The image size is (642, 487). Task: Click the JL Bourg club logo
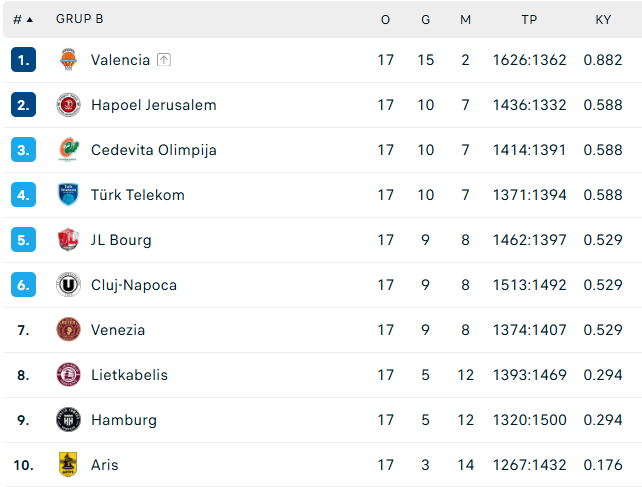click(68, 240)
